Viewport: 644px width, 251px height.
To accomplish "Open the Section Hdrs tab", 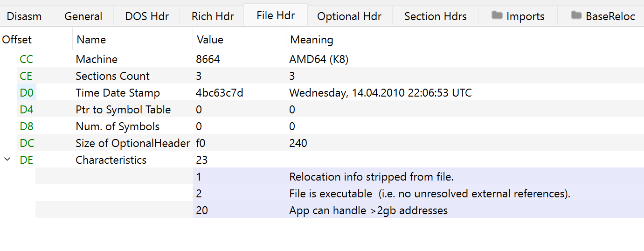I will tap(436, 17).
